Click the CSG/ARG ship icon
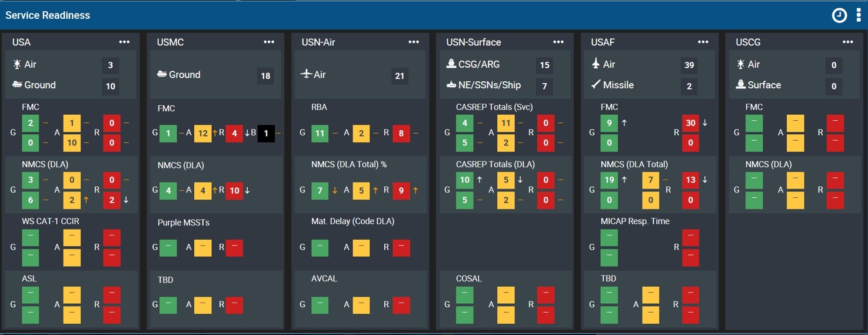Viewport: 868px width, 335px height. 452,64
